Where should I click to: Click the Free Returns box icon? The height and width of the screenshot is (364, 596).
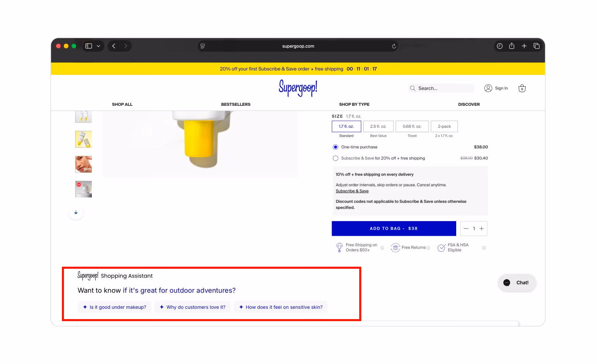(x=395, y=248)
